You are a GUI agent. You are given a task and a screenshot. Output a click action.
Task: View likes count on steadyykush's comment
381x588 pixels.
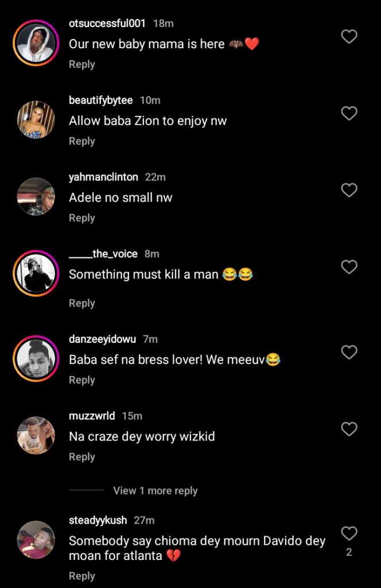point(349,552)
